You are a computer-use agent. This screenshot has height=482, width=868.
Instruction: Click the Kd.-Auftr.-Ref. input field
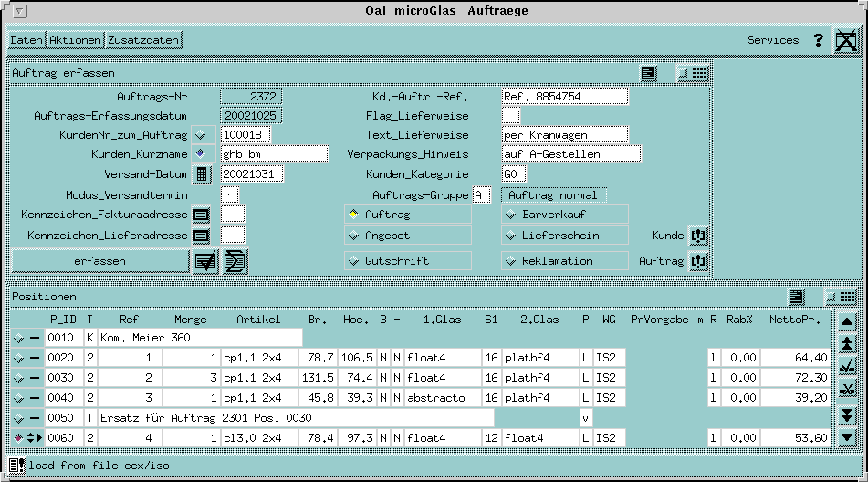[565, 96]
